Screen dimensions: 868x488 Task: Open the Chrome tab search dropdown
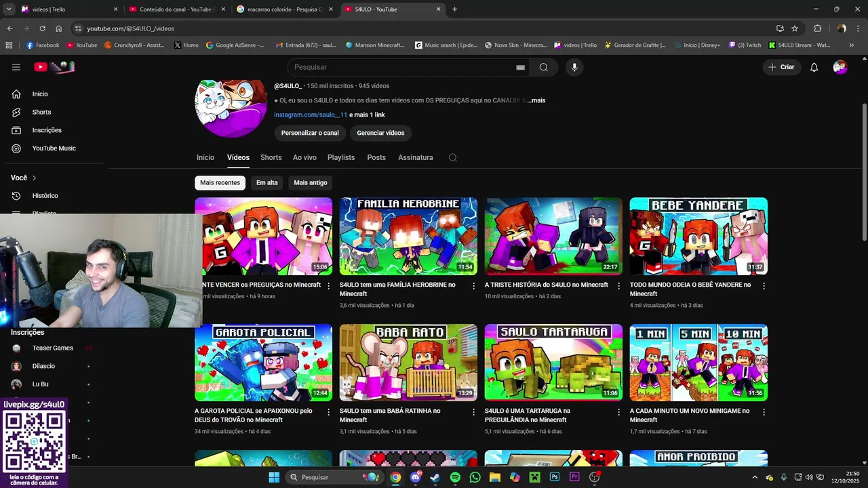point(9,9)
